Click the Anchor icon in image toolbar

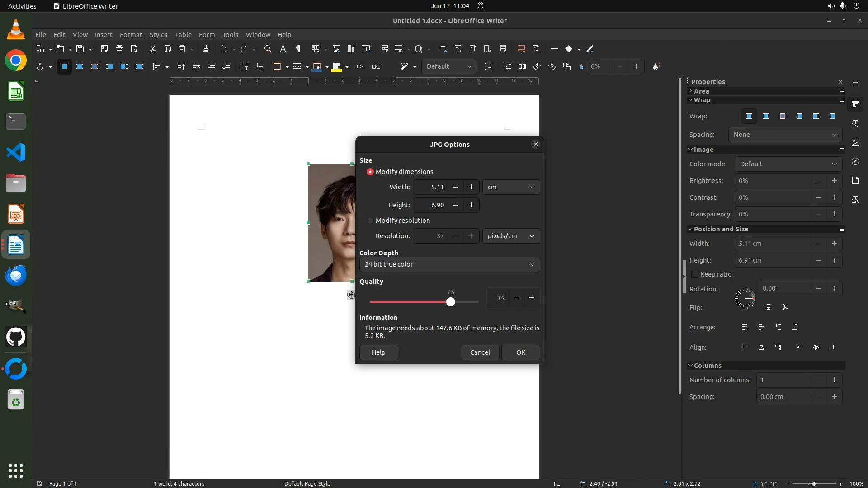[40, 66]
